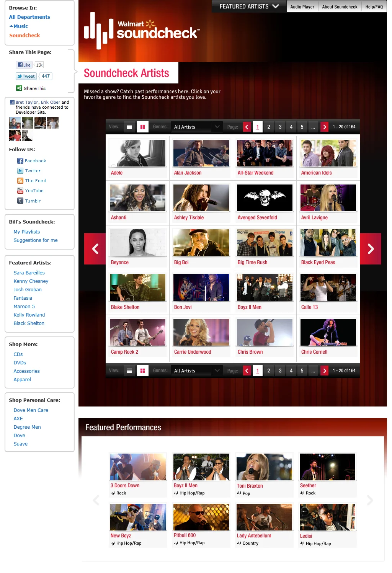Go to previous page in top pagination
This screenshot has height=573, width=392.
pyautogui.click(x=247, y=127)
